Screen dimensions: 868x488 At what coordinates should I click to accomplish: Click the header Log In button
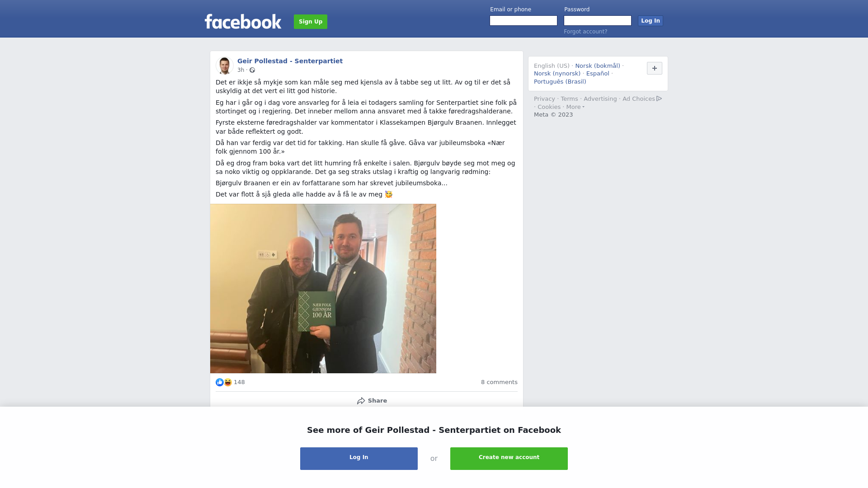[x=651, y=21]
